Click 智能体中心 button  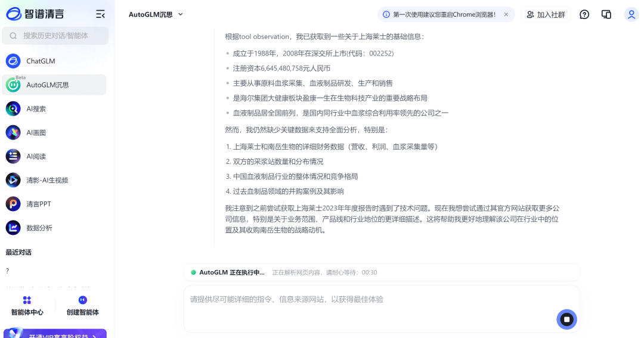pyautogui.click(x=27, y=306)
